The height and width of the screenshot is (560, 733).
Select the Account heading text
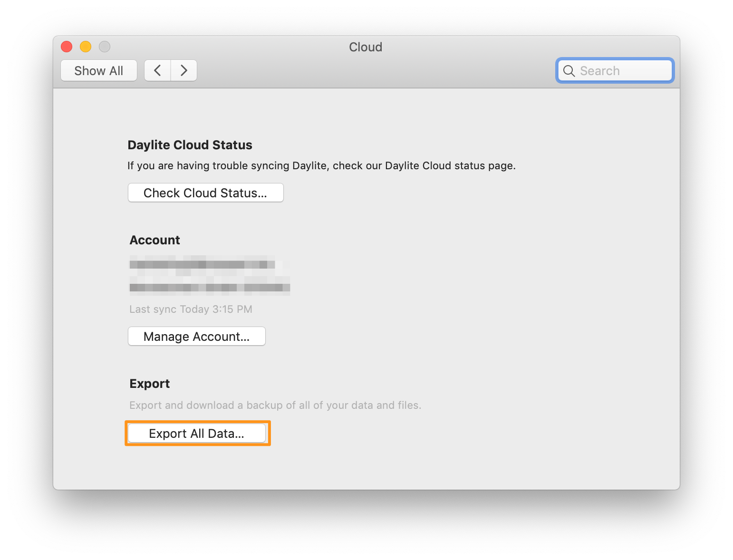click(x=155, y=240)
